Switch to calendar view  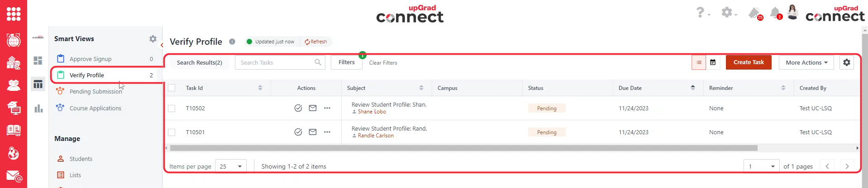pyautogui.click(x=713, y=62)
